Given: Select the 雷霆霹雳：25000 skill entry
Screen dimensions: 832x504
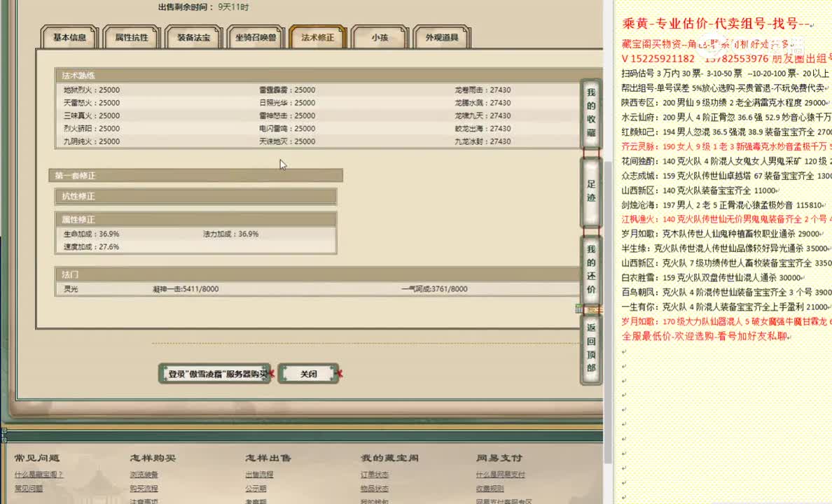Looking at the screenshot, I should click(287, 90).
